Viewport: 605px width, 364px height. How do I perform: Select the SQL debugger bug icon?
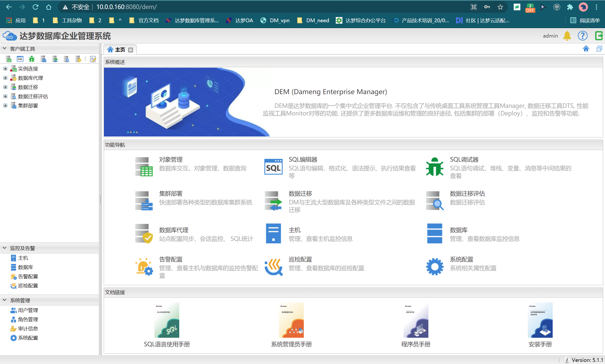pos(31,59)
